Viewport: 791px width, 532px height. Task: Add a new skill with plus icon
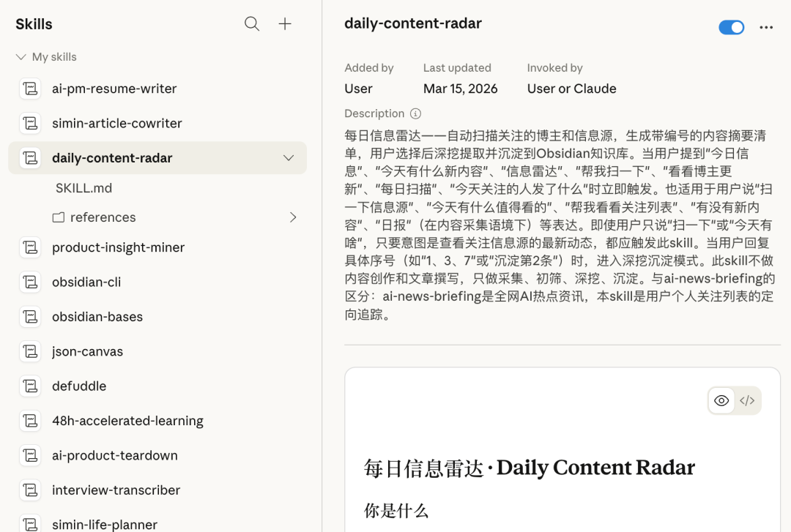tap(285, 24)
